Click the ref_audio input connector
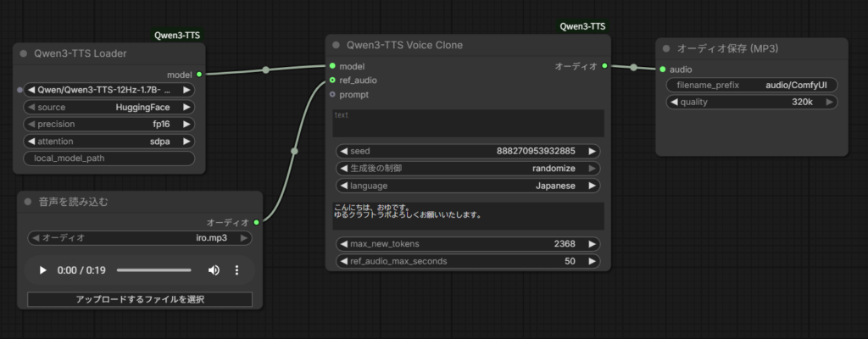Viewport: 868px width, 339px height. pyautogui.click(x=332, y=81)
